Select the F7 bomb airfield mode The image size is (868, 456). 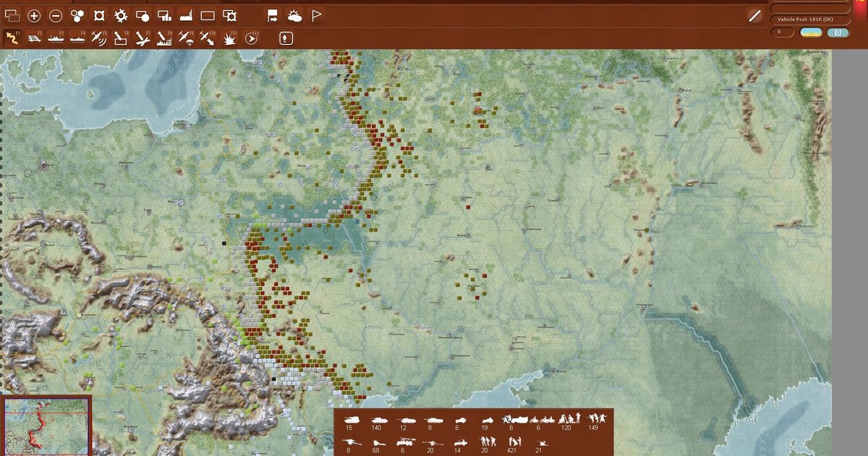[x=142, y=37]
